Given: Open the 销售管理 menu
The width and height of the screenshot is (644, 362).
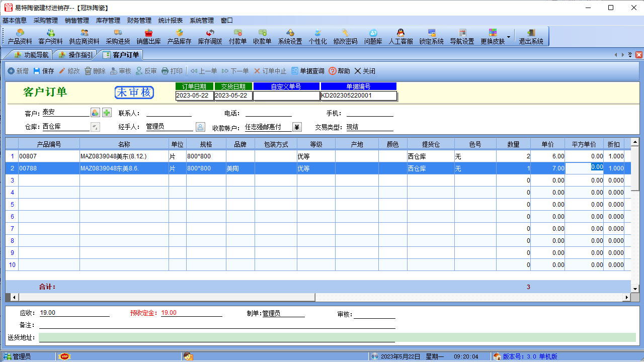Looking at the screenshot, I should [76, 21].
